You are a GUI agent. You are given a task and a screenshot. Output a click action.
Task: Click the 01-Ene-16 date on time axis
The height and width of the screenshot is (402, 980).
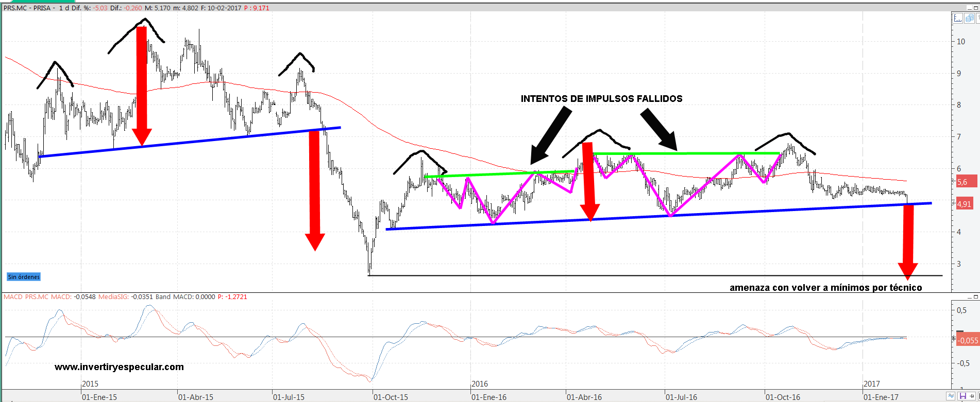coord(488,397)
